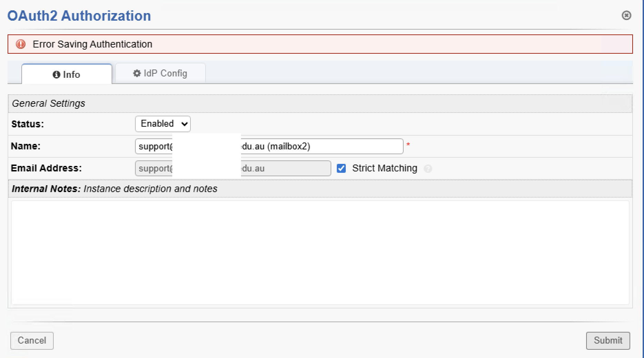Click inside the Internal Notes text area
Screen dimensions: 644x358
click(320, 253)
